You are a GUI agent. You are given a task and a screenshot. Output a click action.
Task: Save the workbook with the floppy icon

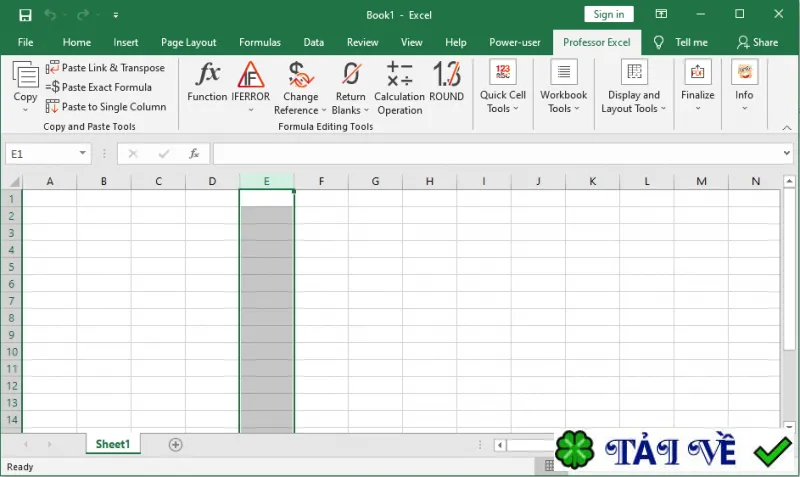25,15
